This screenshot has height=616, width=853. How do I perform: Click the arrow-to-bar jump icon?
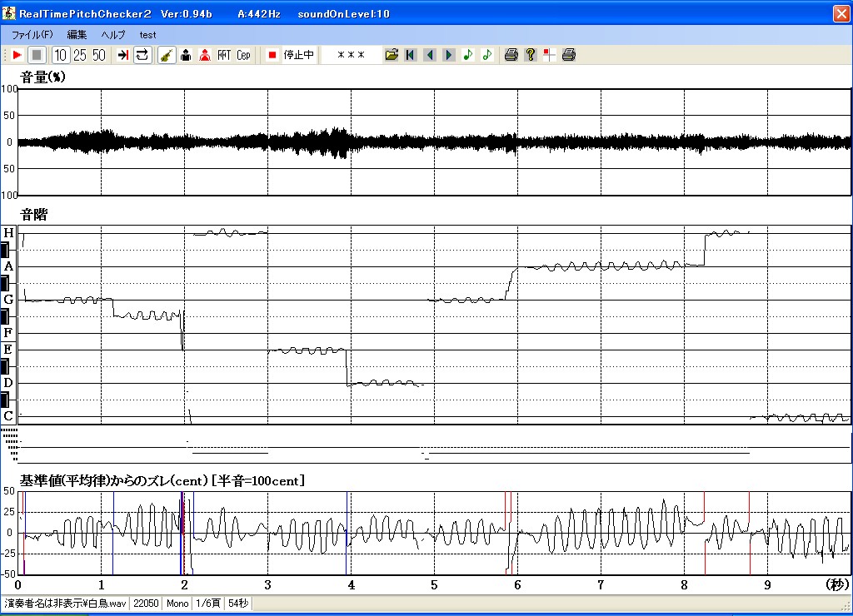click(123, 55)
